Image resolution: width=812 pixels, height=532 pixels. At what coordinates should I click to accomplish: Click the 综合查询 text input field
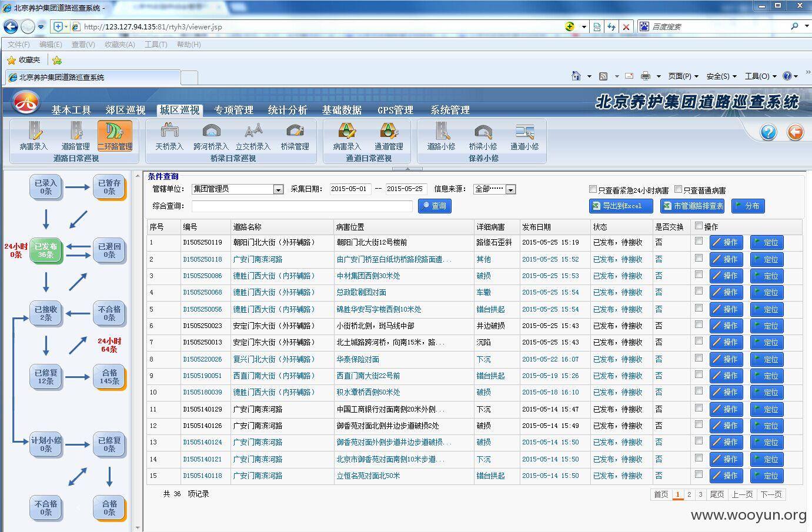[x=302, y=206]
